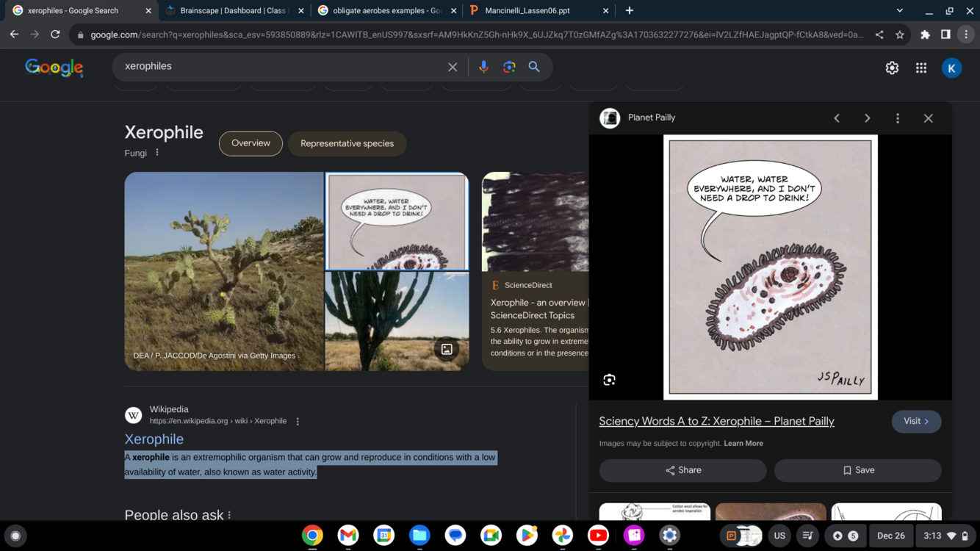This screenshot has height=551, width=980.
Task: Switch to Brainscape Dashboard tab
Action: tap(234, 10)
